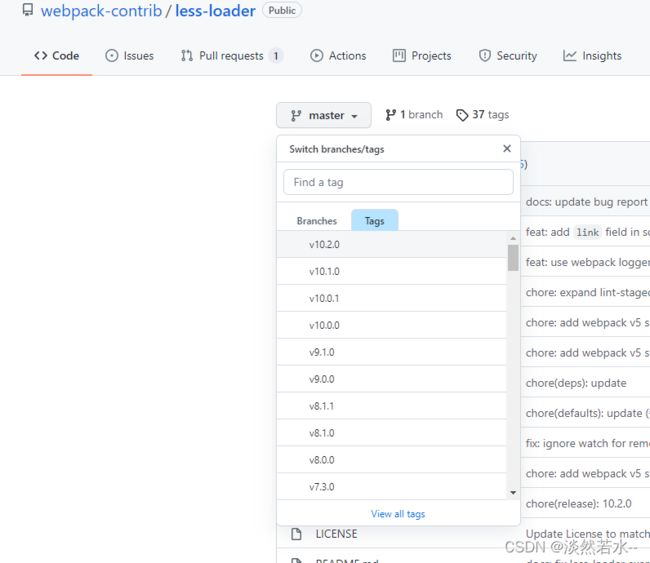Select tag v10.1.0
Screen dimensions: 650x563
pyautogui.click(x=392, y=271)
